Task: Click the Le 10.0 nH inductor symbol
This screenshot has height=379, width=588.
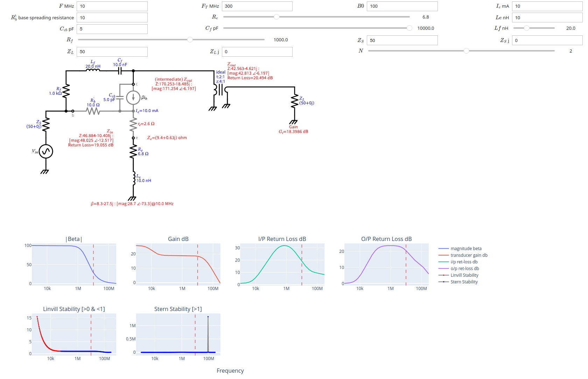Action: [x=134, y=178]
